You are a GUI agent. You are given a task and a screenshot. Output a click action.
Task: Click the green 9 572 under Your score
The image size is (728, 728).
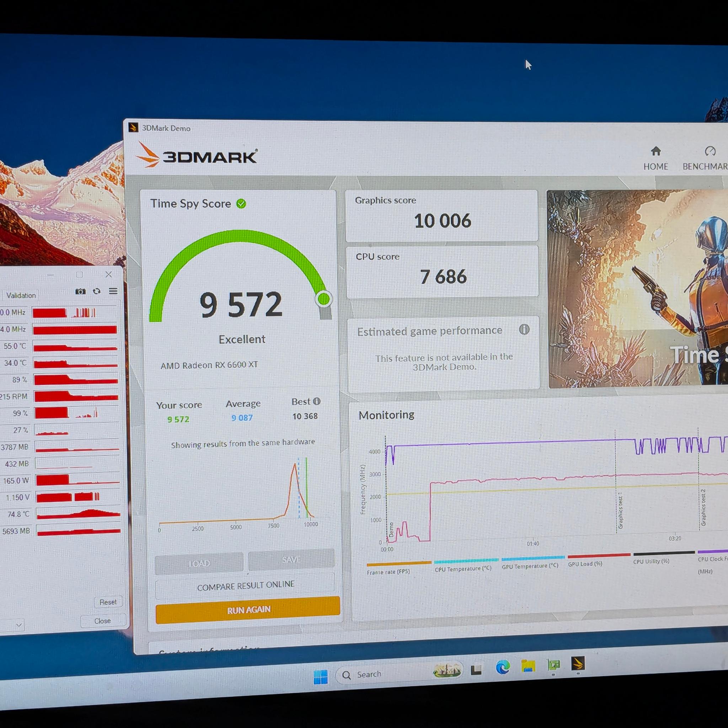(x=178, y=419)
